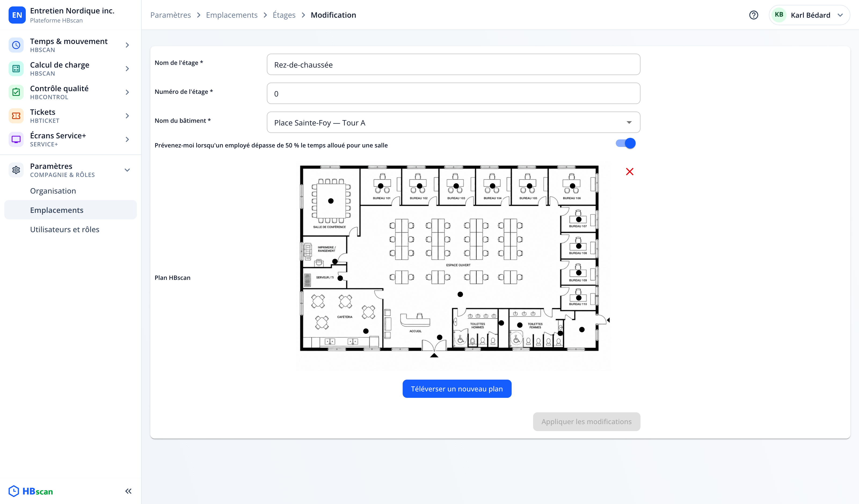Select the Salle de conférence marker dot
Viewport: 859px width, 504px height.
[331, 201]
